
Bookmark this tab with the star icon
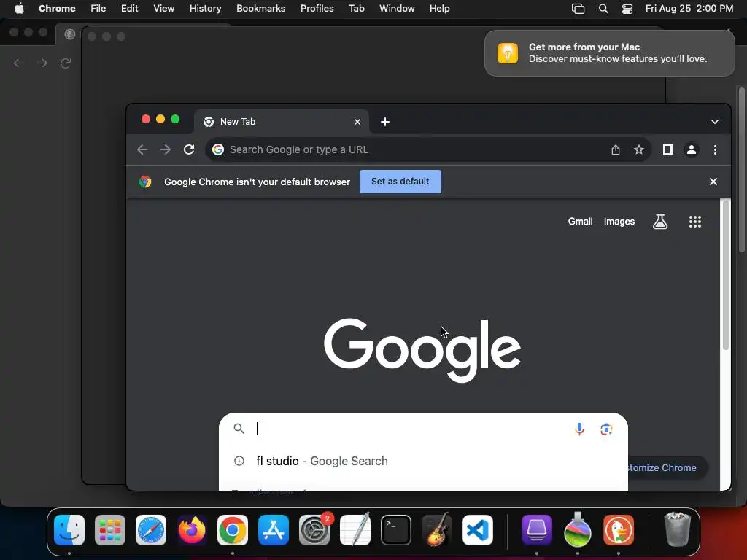(639, 149)
